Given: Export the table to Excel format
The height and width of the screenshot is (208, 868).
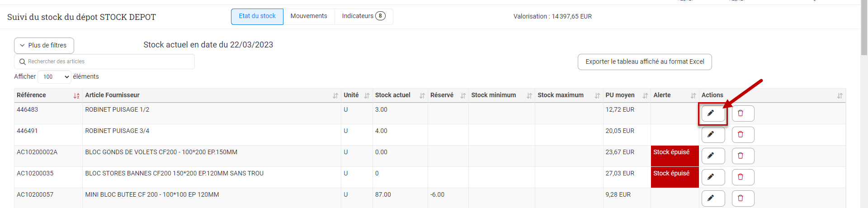Looking at the screenshot, I should (644, 62).
